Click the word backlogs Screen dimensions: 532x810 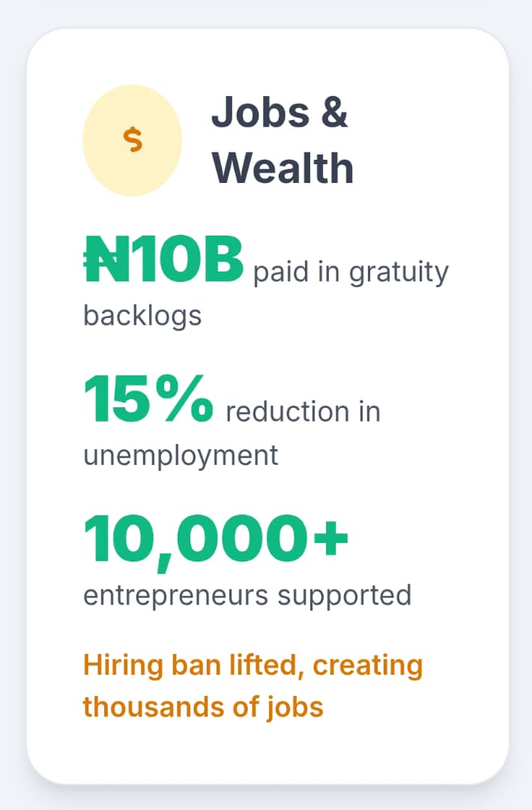point(142,316)
